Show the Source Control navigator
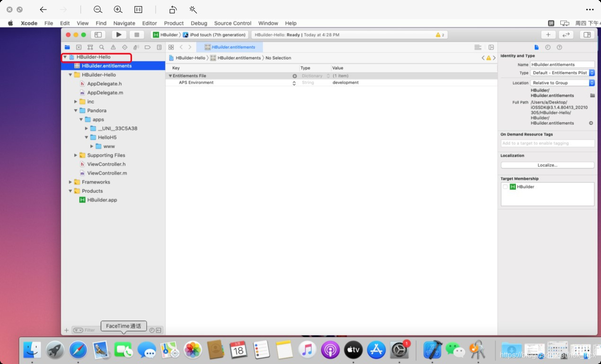 pyautogui.click(x=79, y=47)
